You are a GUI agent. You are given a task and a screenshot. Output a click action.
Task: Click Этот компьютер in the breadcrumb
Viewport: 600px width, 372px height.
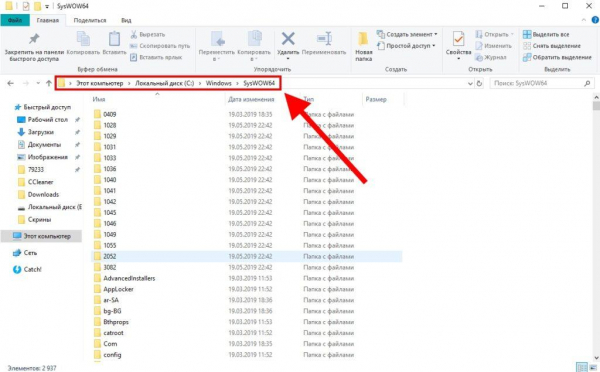coord(99,83)
